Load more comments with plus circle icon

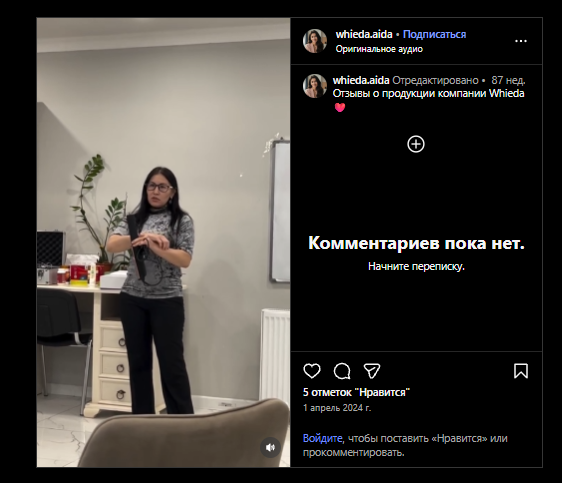click(x=416, y=144)
